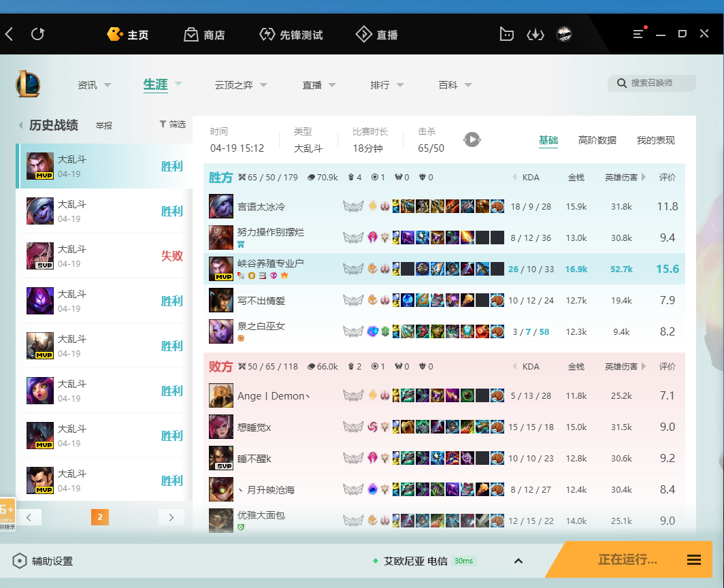
Task: Open the 先锋测试 tab
Action: pos(291,35)
